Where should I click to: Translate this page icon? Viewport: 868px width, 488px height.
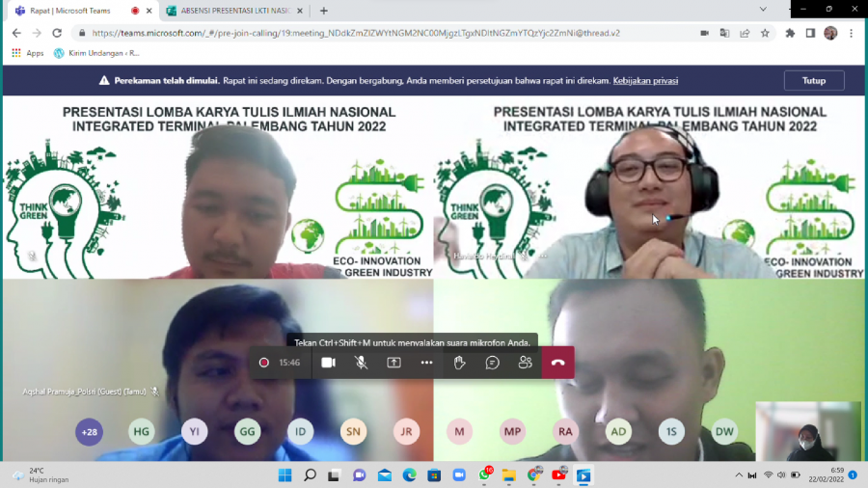point(724,33)
